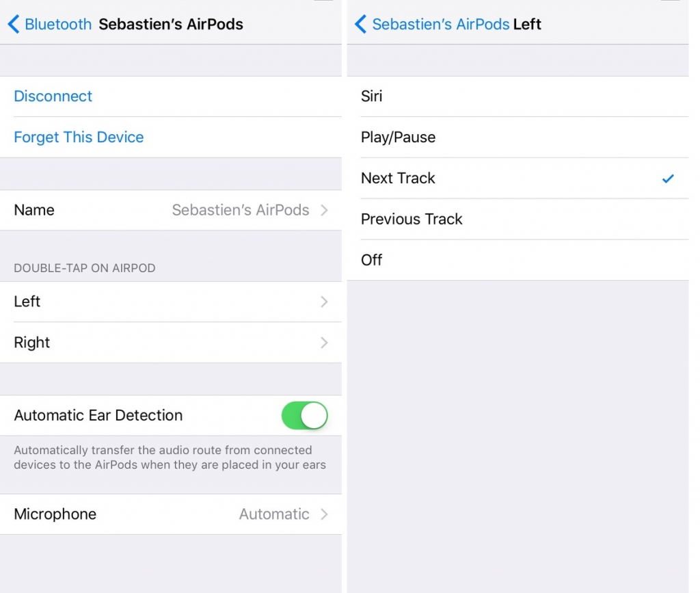This screenshot has width=700, height=593.
Task: Set double-tap action to Off
Action: point(518,260)
